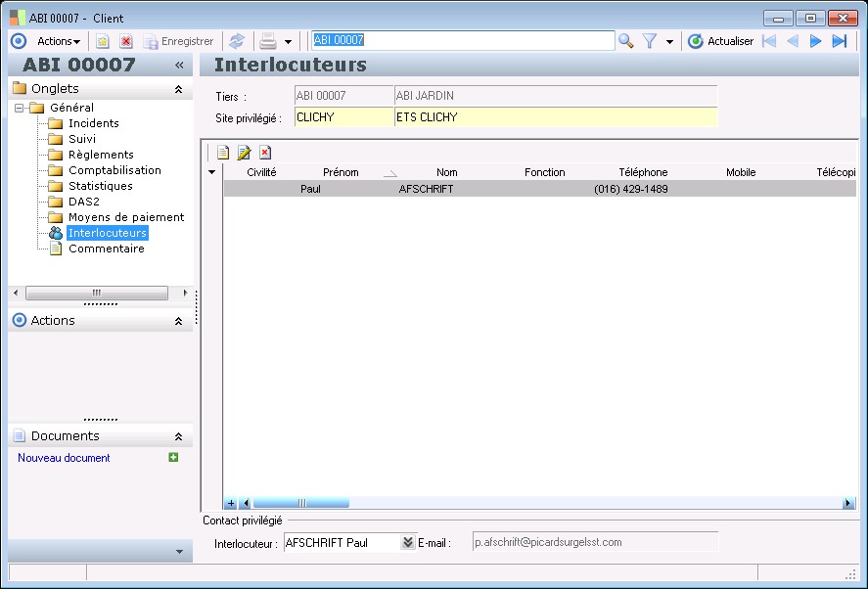868x589 pixels.
Task: Click the bottom sidebar down arrow
Action: click(179, 552)
